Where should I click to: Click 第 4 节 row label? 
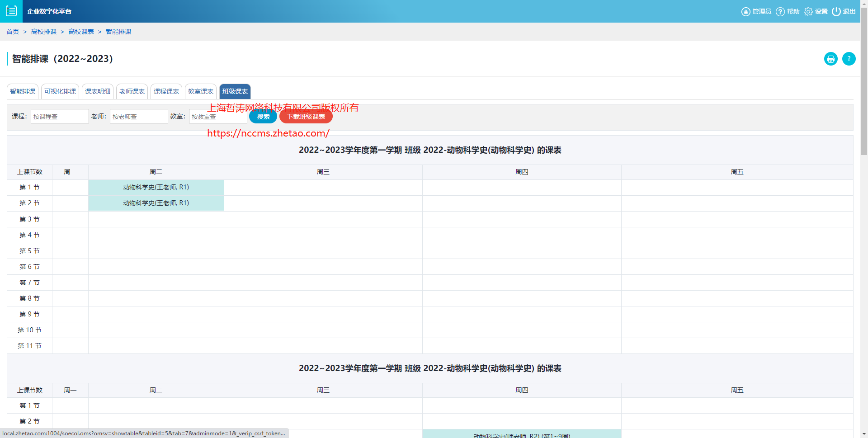[x=29, y=235]
